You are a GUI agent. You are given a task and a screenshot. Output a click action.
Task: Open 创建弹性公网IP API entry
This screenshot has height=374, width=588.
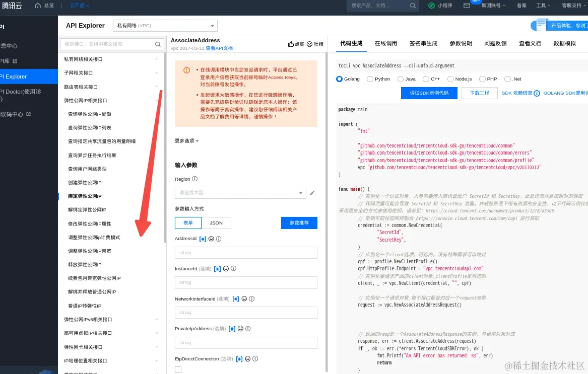click(x=85, y=183)
